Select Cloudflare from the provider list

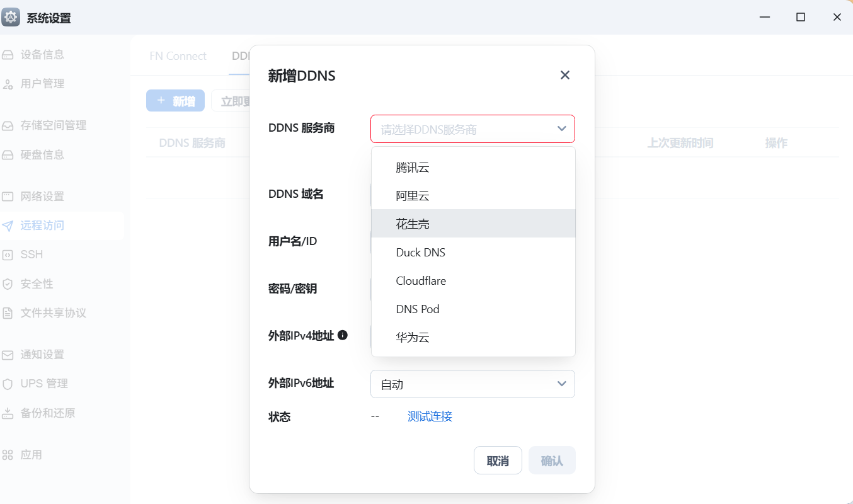point(421,280)
